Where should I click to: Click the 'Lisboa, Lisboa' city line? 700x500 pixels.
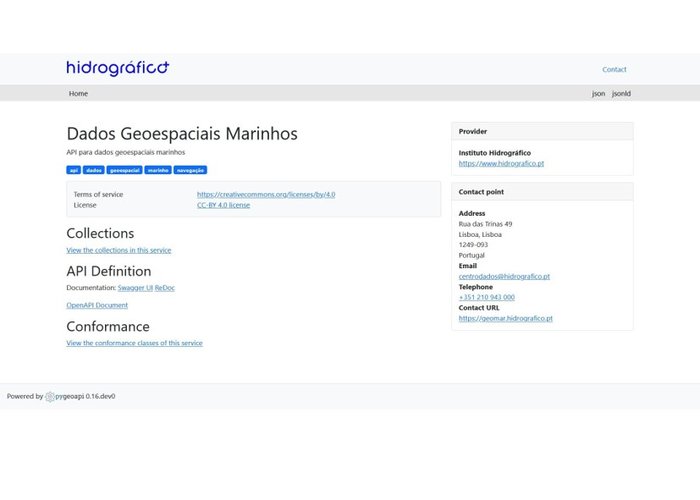coord(480,234)
